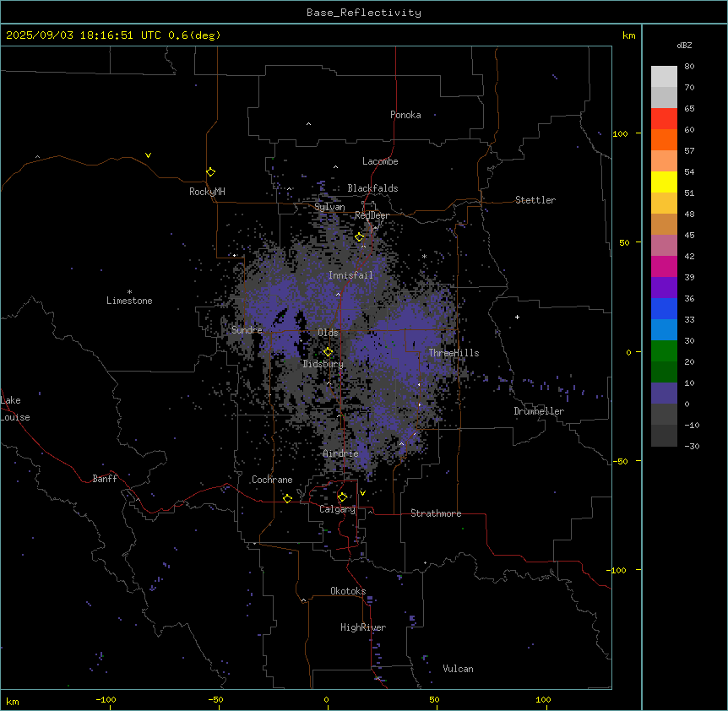Image resolution: width=728 pixels, height=711 pixels.
Task: Click the -100 tick label on bottom axis
Action: (x=106, y=699)
